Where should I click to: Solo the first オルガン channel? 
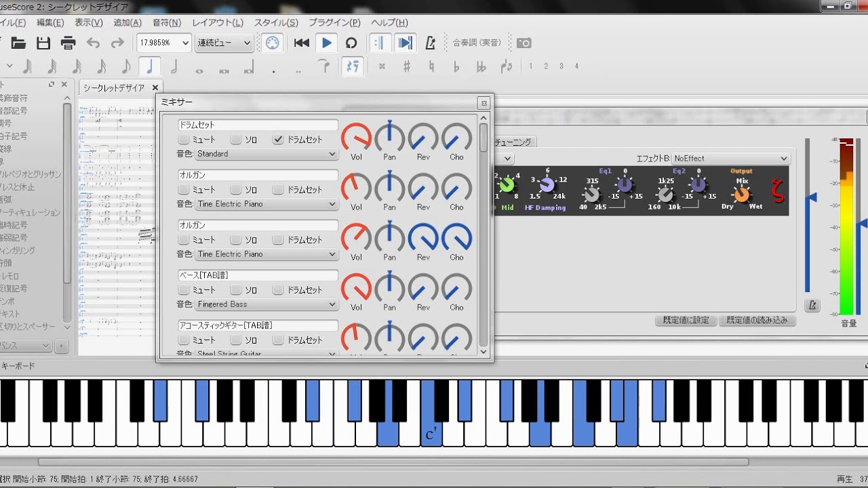tap(236, 189)
